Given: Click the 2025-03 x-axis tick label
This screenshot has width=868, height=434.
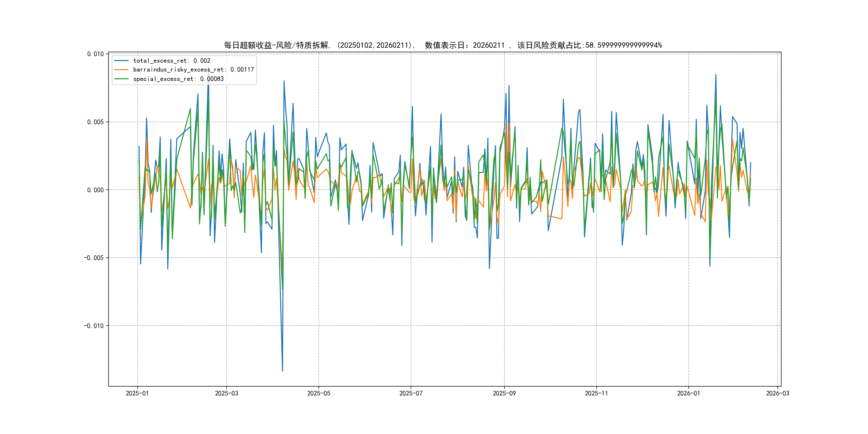Looking at the screenshot, I should (226, 393).
